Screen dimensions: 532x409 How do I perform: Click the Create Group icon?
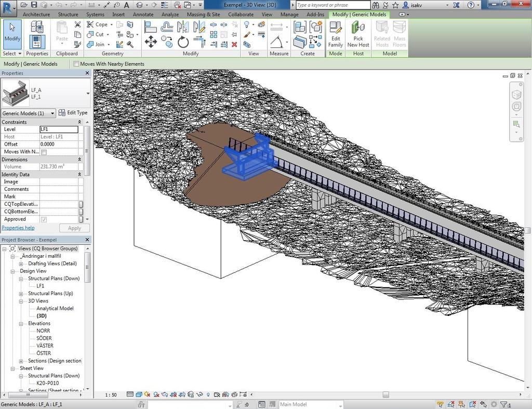(x=316, y=27)
